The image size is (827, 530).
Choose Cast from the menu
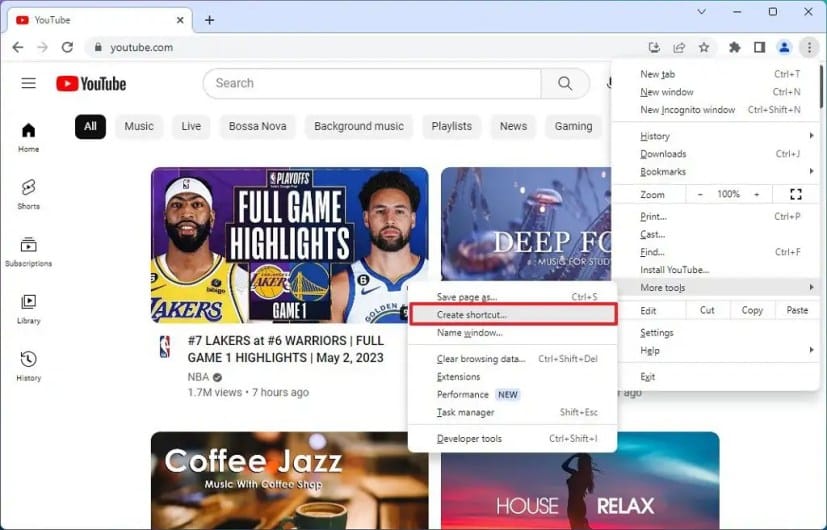(x=715, y=234)
